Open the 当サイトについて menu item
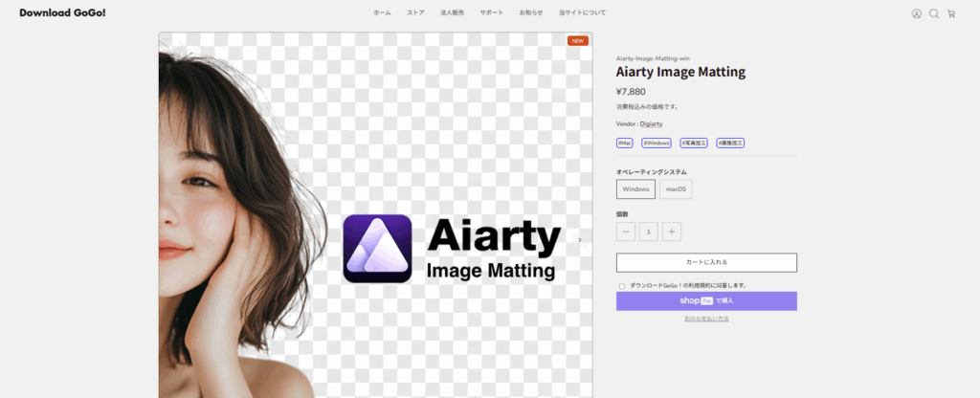 582,12
